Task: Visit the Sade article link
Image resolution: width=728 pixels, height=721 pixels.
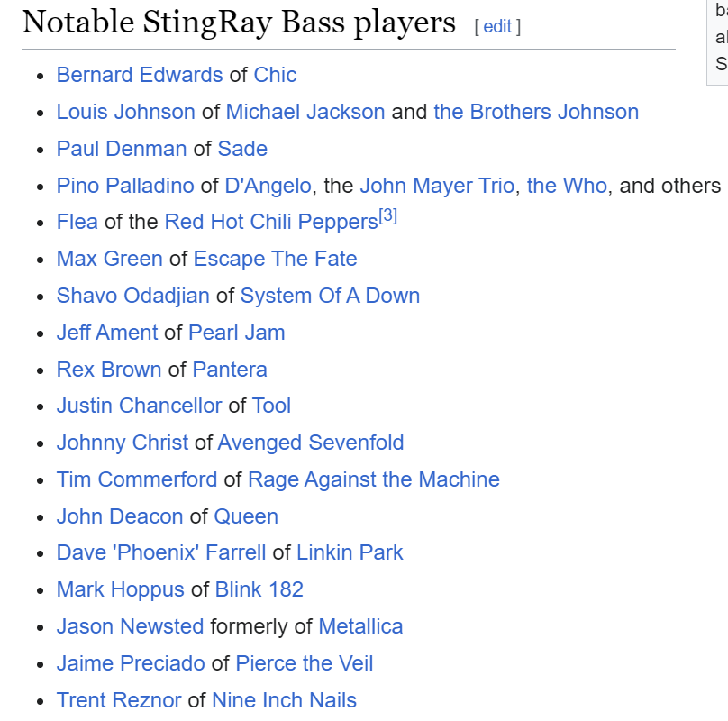Action: pyautogui.click(x=242, y=149)
